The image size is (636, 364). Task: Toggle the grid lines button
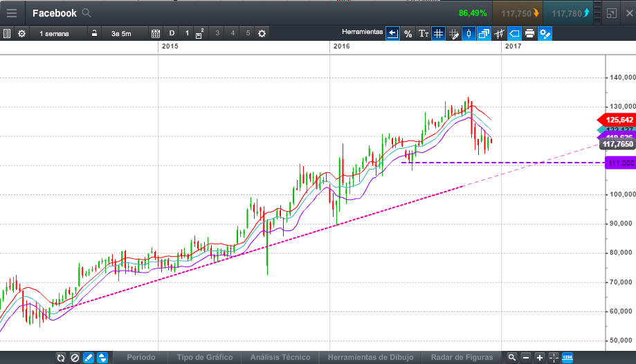pos(438,33)
